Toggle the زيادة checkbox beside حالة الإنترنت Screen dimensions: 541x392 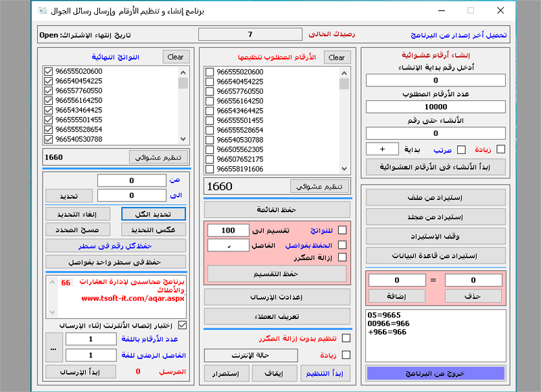point(346,355)
